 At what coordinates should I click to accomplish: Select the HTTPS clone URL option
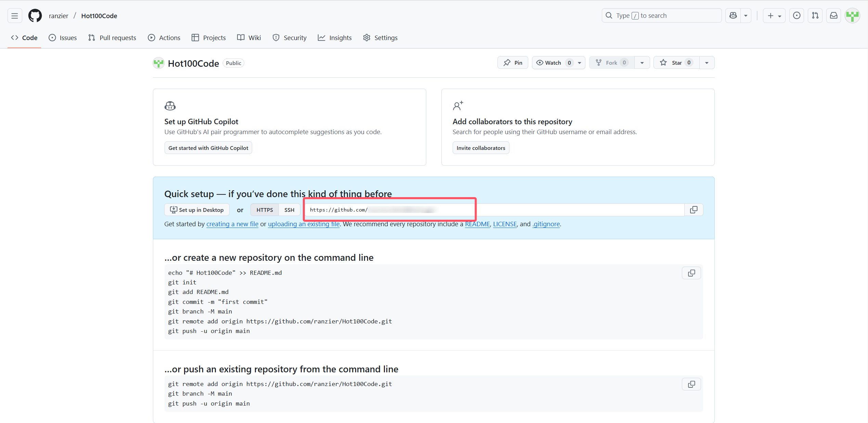(x=264, y=210)
